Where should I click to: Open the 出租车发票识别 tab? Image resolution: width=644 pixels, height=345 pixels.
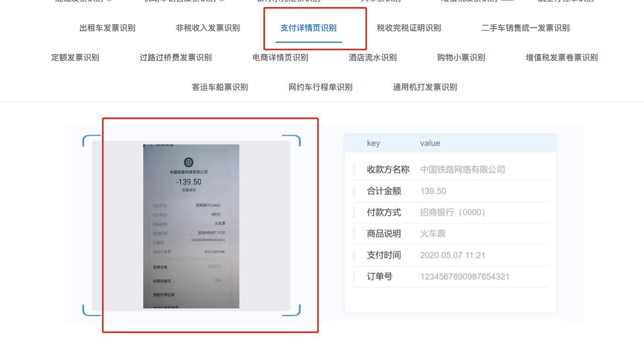coord(107,28)
